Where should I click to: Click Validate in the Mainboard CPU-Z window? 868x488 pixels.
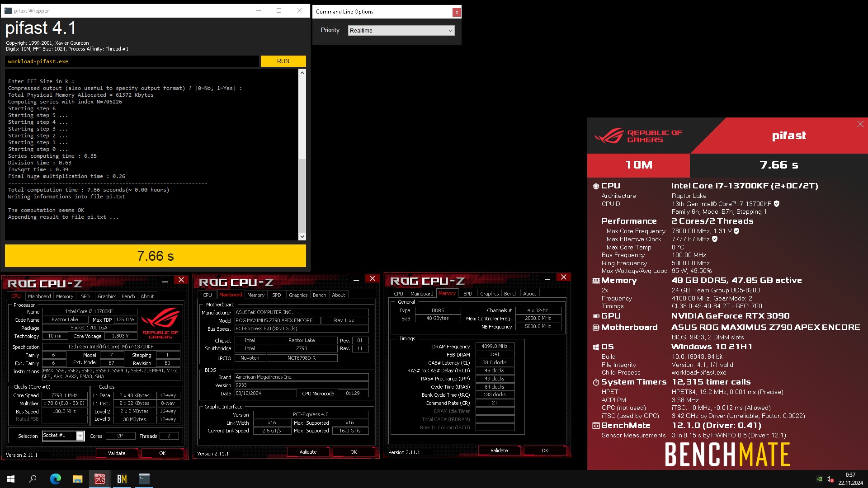coord(308,452)
